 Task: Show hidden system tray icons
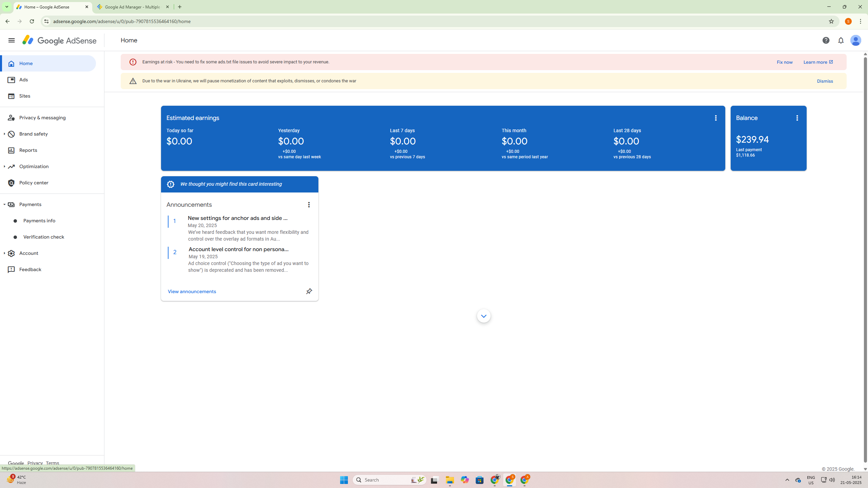(x=787, y=480)
